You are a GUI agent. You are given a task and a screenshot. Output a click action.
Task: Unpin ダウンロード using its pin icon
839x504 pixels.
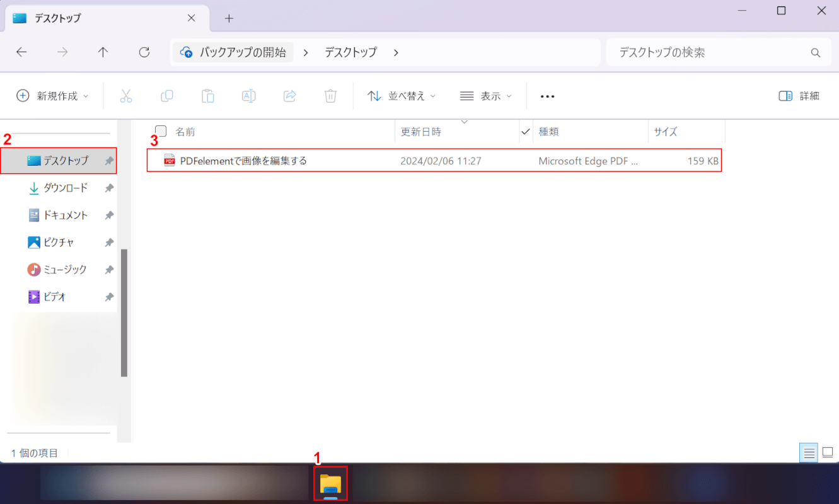click(109, 188)
